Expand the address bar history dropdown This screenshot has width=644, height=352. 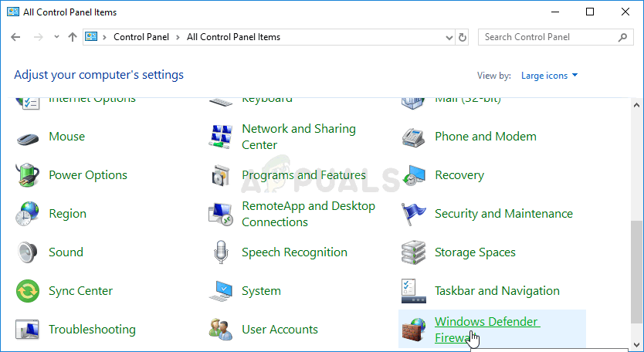tap(449, 37)
